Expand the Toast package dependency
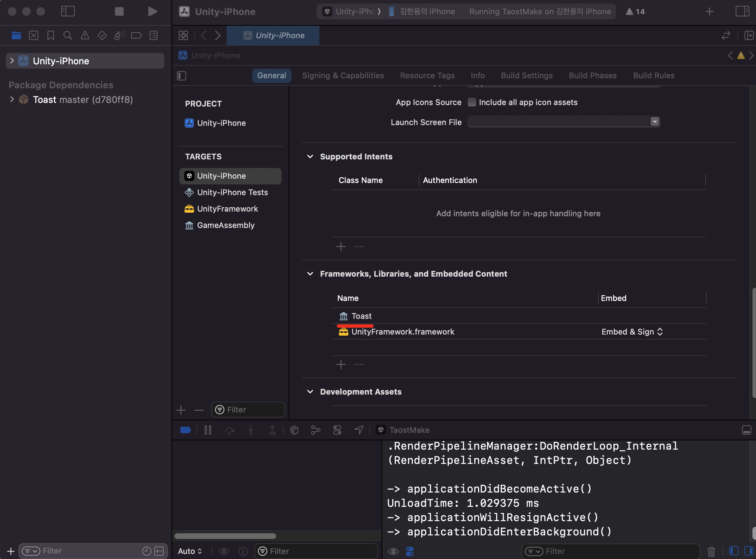Viewport: 756px width, 559px height. click(x=12, y=99)
